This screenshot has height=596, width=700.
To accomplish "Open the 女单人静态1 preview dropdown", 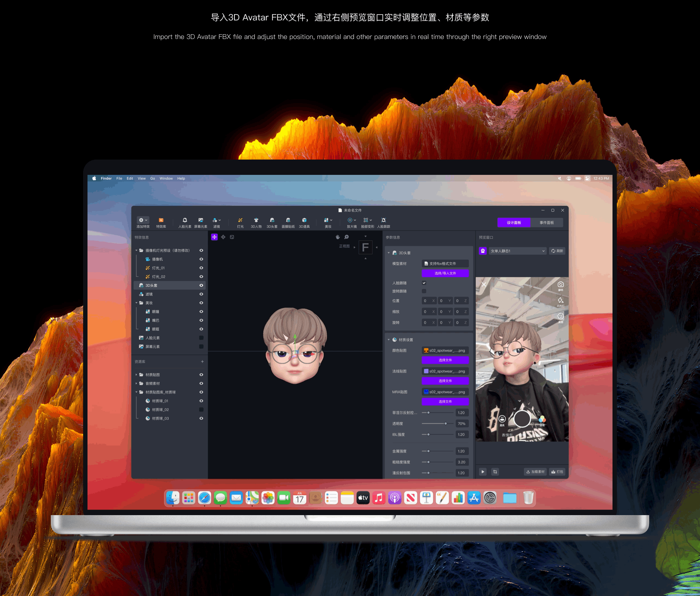I will 518,251.
